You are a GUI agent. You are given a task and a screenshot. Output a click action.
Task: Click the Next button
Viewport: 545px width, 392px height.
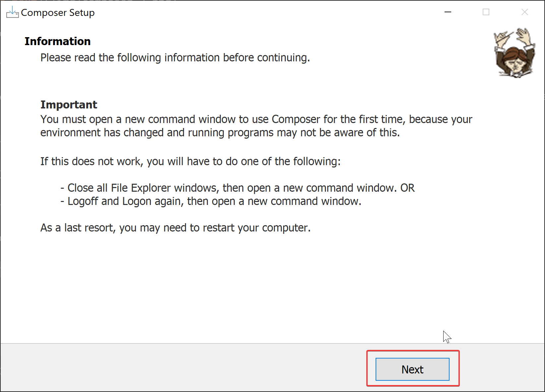point(412,369)
